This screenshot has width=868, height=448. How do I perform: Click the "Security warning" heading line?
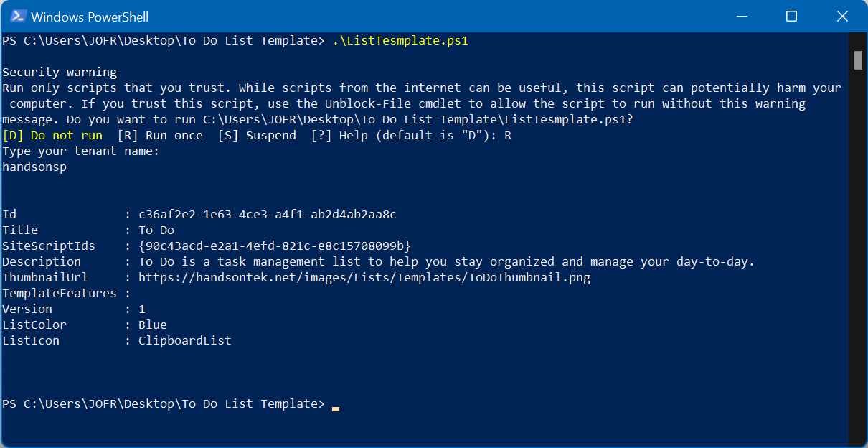[60, 72]
